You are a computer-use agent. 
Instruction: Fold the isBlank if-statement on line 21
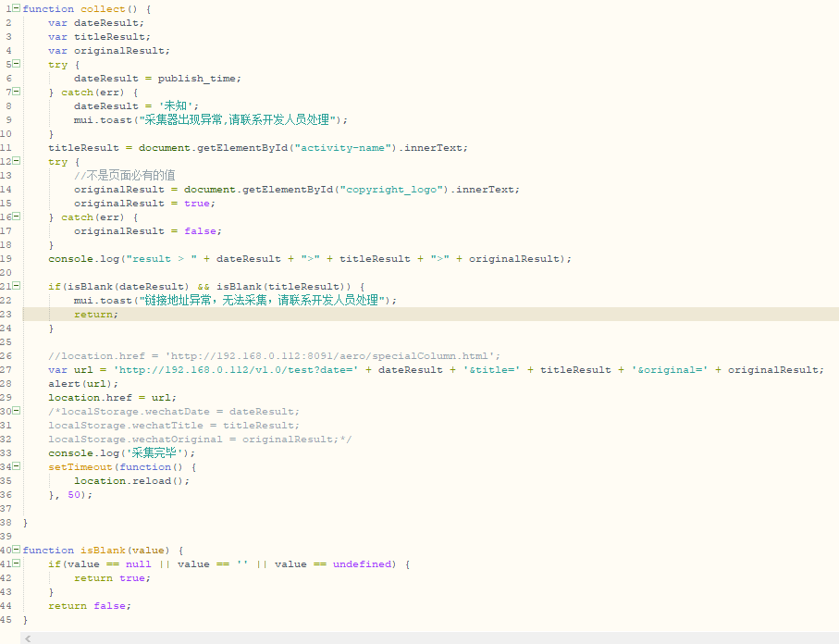coord(16,286)
